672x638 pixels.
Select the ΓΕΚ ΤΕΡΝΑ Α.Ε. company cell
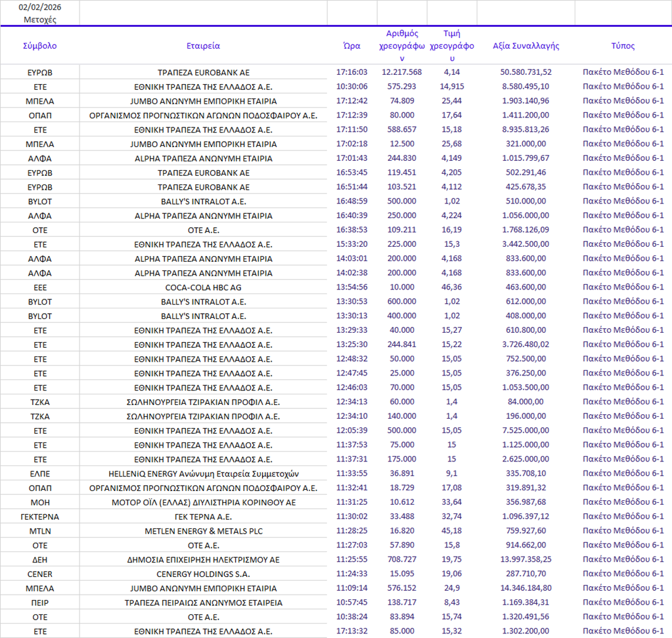tap(203, 517)
